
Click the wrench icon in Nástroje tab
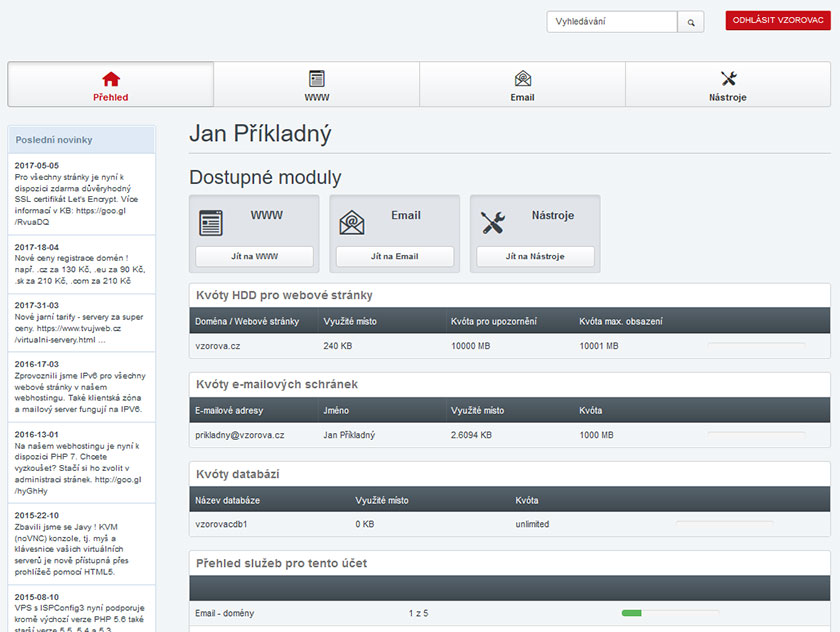point(728,78)
